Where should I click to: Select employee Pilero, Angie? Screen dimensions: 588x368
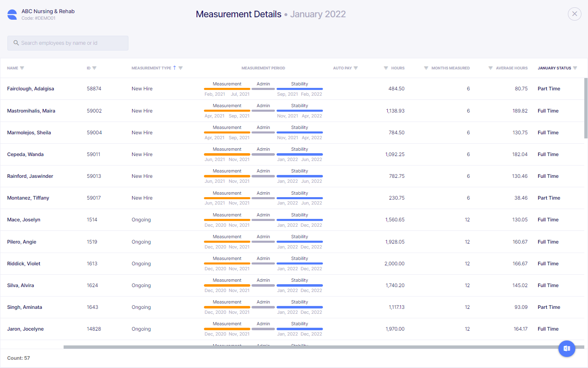tap(22, 242)
